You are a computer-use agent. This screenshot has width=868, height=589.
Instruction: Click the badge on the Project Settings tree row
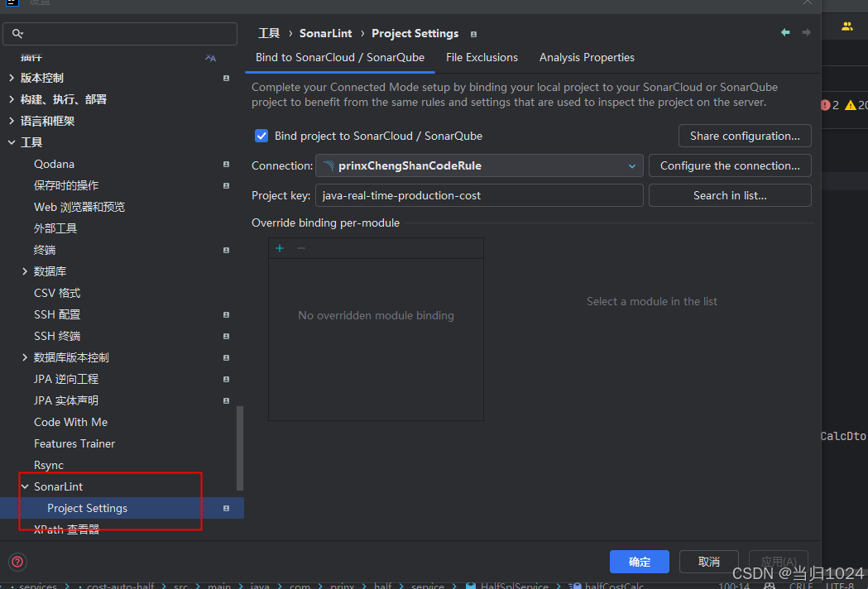click(226, 508)
